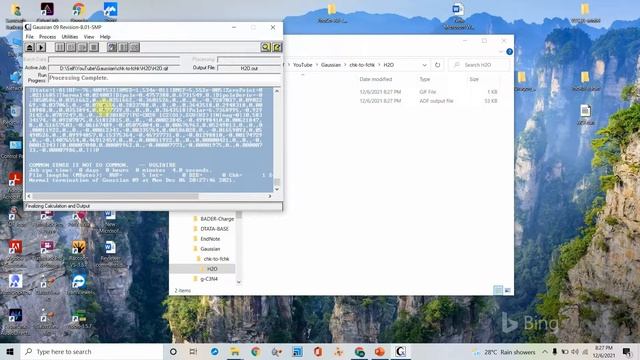
Task: Click the Gaussian output horizontal scrollbar thumb
Action: click(x=115, y=196)
